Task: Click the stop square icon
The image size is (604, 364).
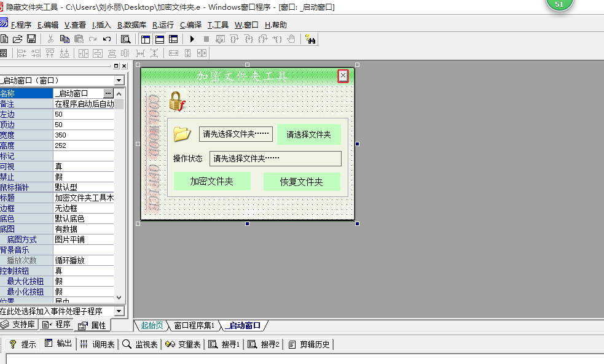Action: click(x=206, y=39)
